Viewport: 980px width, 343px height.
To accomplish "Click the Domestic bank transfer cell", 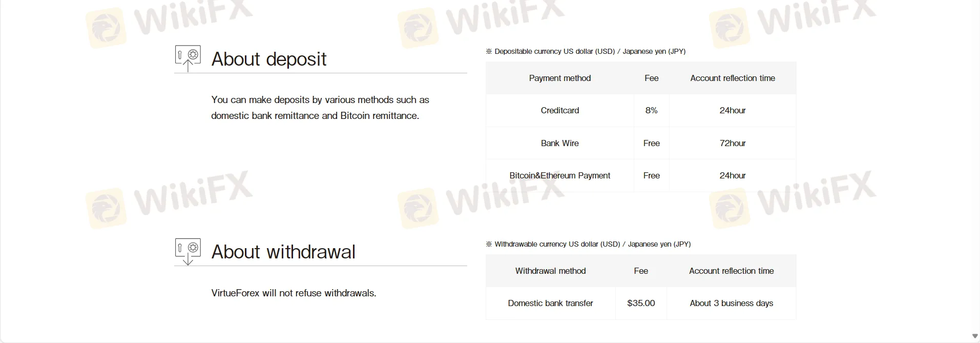I will click(x=550, y=303).
